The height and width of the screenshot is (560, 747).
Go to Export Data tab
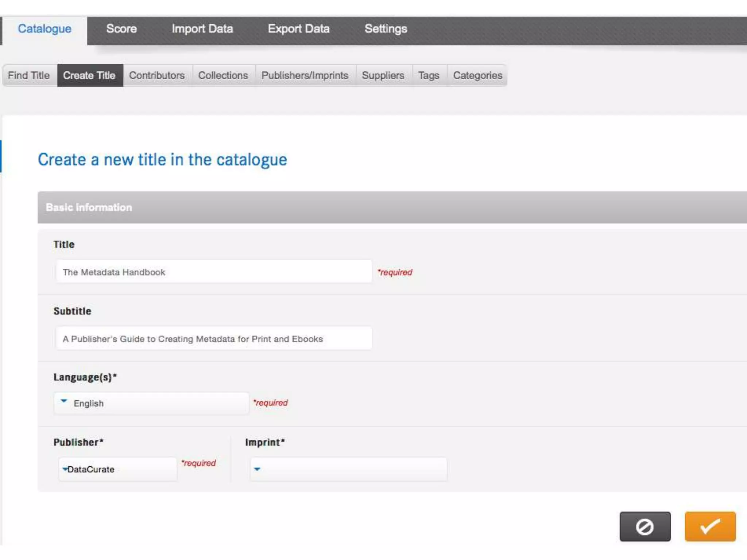coord(298,29)
